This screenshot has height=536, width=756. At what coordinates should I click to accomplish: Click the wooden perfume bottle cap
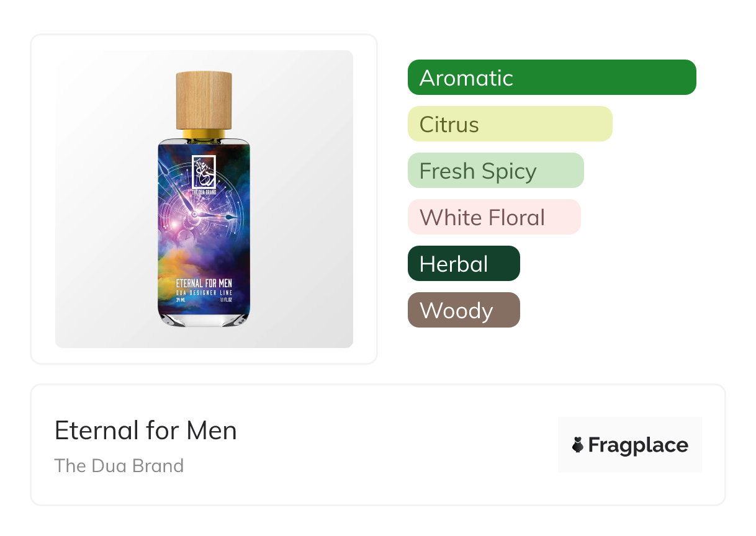(x=204, y=100)
